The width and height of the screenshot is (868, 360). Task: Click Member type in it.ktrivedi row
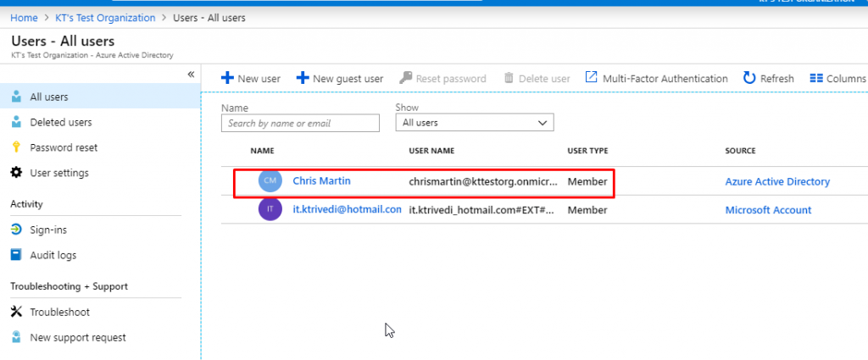point(587,210)
